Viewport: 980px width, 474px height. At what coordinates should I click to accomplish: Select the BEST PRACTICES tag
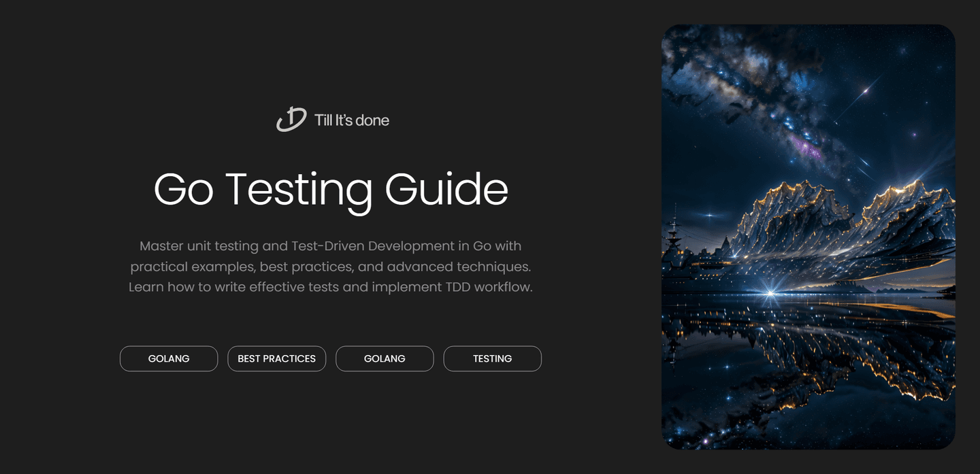tap(276, 358)
